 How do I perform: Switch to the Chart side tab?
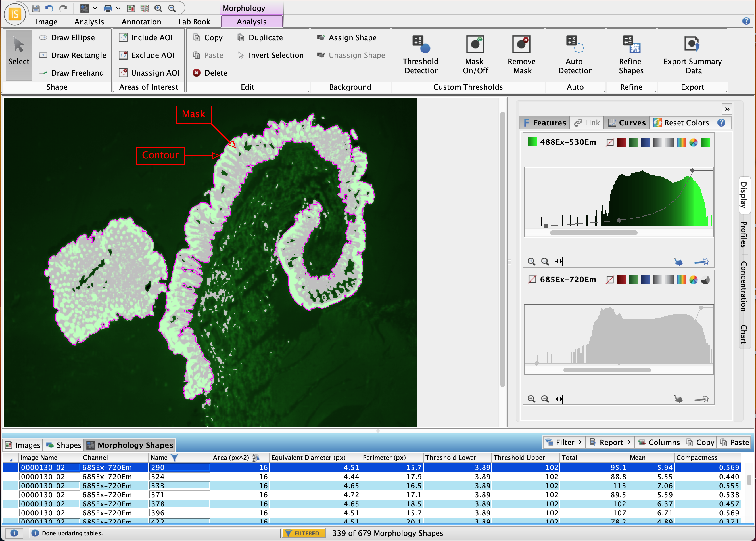[744, 334]
